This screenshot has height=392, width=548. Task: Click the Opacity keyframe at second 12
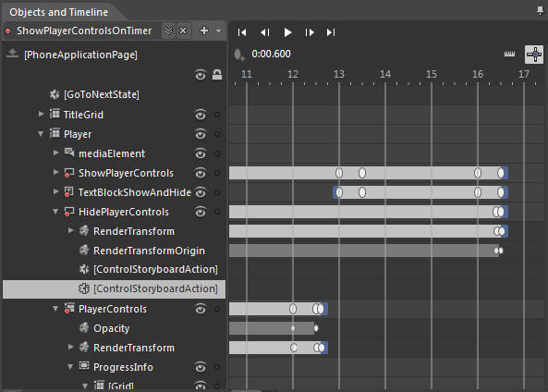point(293,328)
